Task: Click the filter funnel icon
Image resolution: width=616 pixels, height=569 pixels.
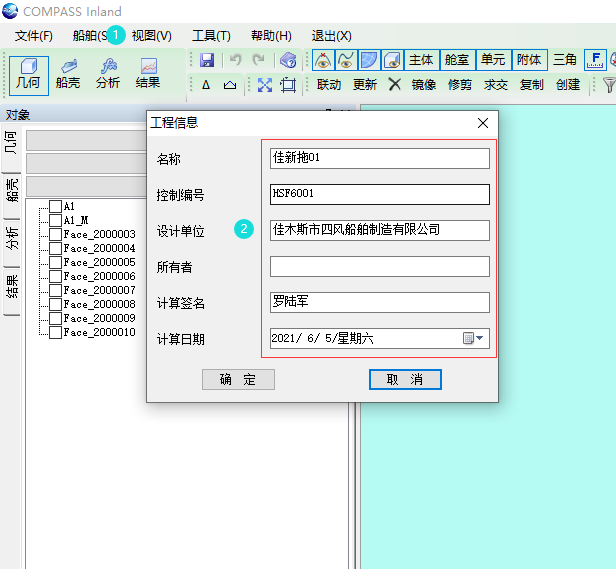Action: click(x=609, y=85)
